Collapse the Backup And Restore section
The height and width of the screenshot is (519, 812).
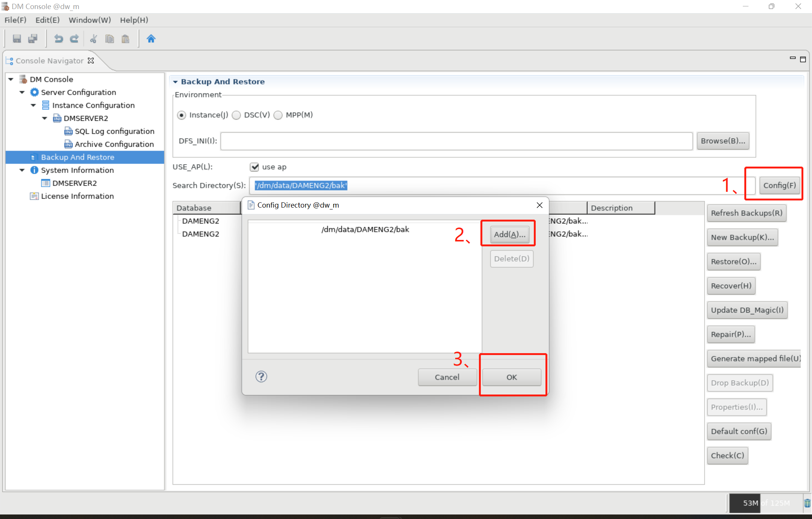[175, 82]
